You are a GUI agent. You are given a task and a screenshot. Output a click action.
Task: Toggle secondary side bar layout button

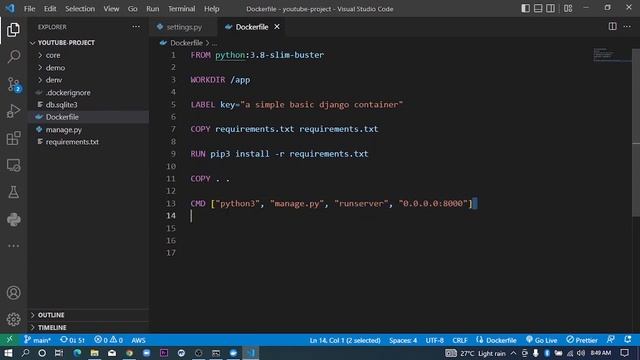[550, 8]
